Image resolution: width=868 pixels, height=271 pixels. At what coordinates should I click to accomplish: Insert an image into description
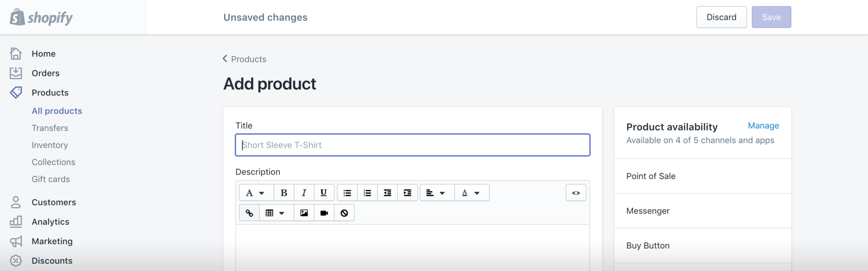coord(304,213)
